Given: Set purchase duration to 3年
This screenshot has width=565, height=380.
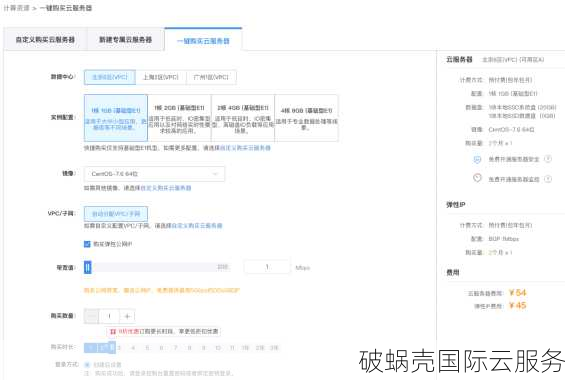Looking at the screenshot, I should tap(274, 348).
